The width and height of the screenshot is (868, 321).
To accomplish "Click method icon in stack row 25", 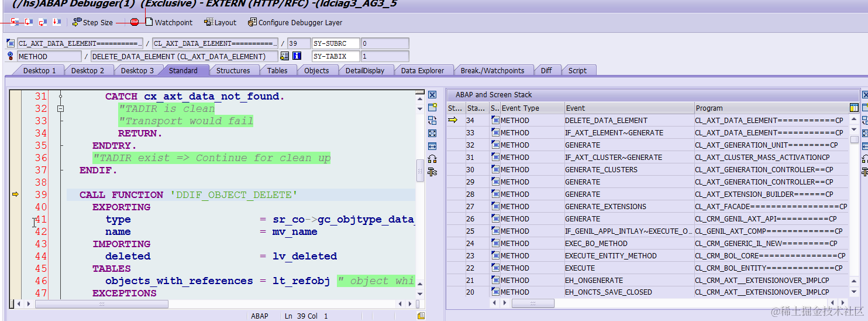I will coord(495,231).
